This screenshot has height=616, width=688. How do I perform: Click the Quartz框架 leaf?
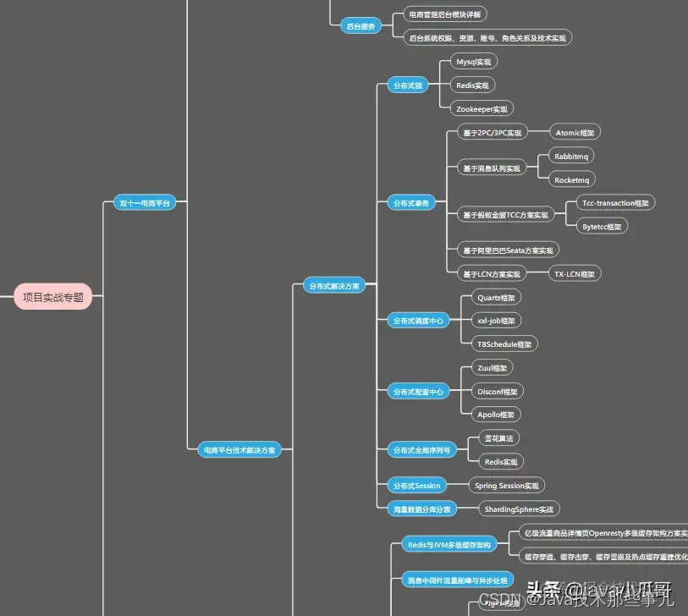496,298
